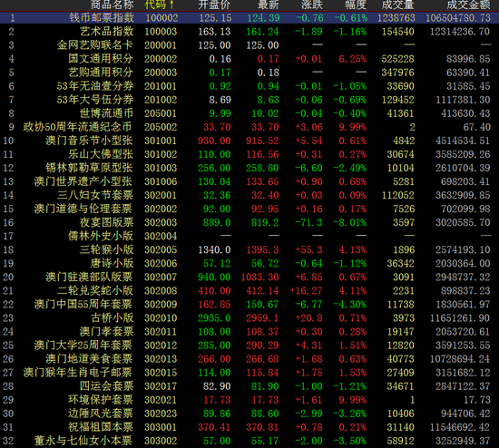Image resolution: width=499 pixels, height=448 pixels.
Task: Select 金网艺购联名卡 in the list
Action: [x=95, y=45]
